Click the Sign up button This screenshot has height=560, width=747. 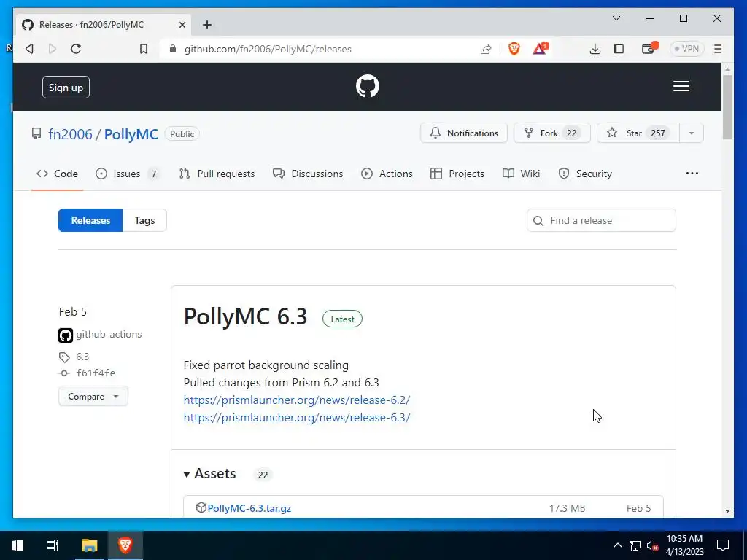pyautogui.click(x=66, y=87)
